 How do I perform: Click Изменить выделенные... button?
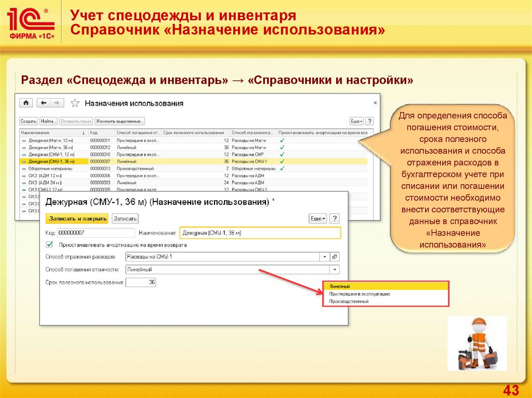(120, 121)
